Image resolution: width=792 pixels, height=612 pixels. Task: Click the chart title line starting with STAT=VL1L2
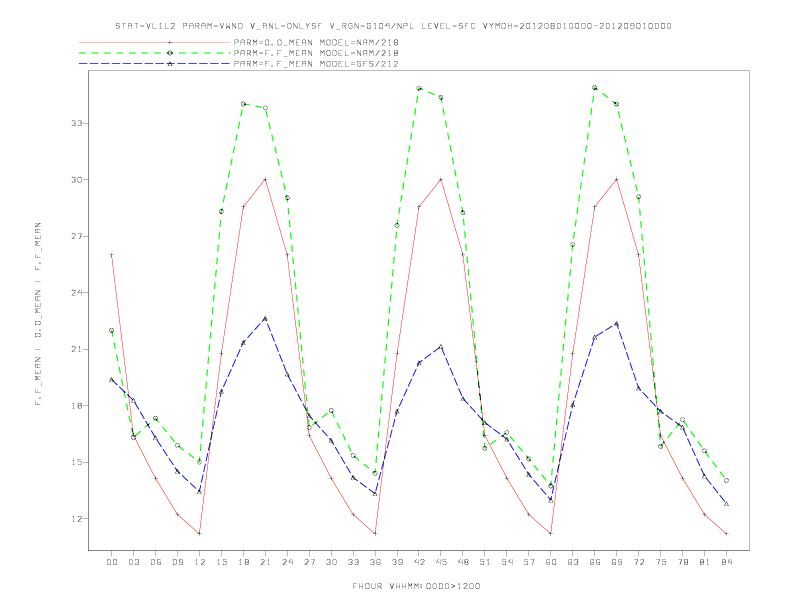point(393,26)
